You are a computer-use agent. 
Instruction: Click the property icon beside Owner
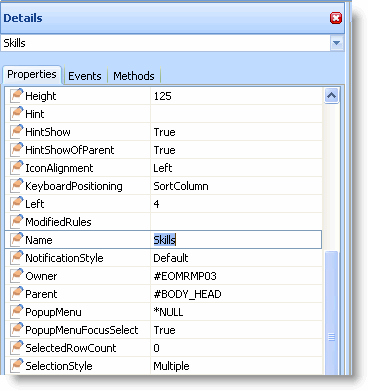(16, 275)
